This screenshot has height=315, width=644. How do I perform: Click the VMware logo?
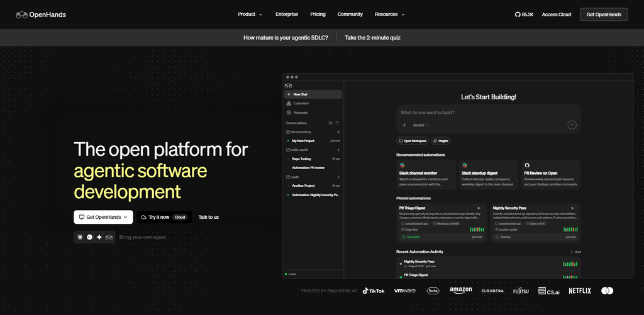[x=405, y=290]
